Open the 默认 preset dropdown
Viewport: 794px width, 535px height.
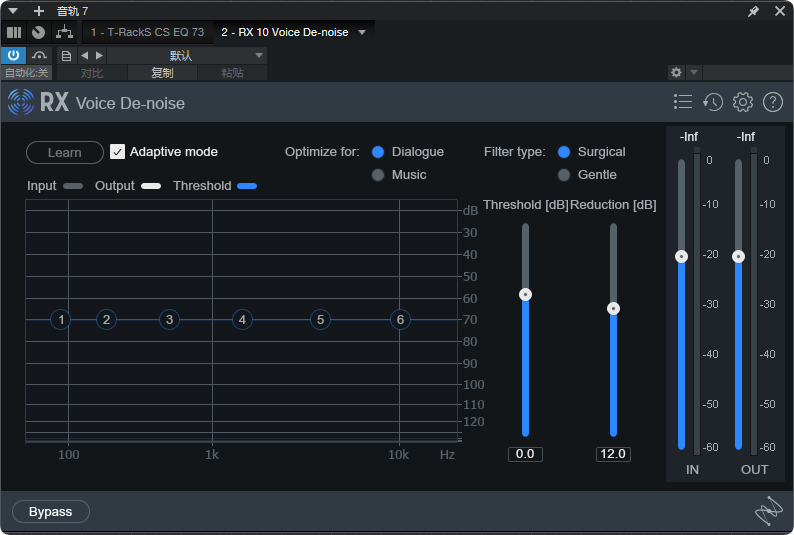187,56
